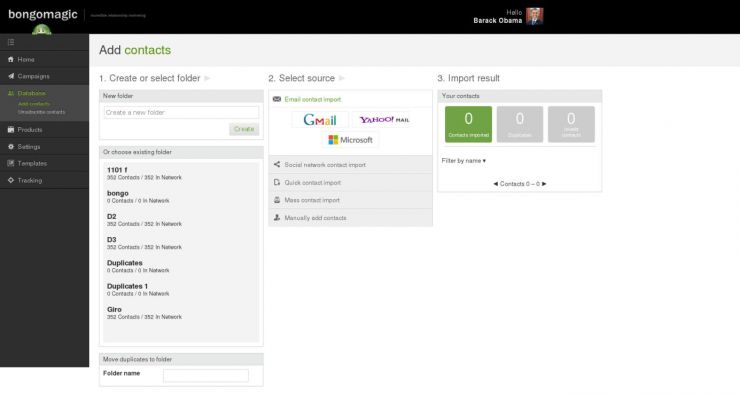Import contacts from Microsoft

[x=350, y=140]
